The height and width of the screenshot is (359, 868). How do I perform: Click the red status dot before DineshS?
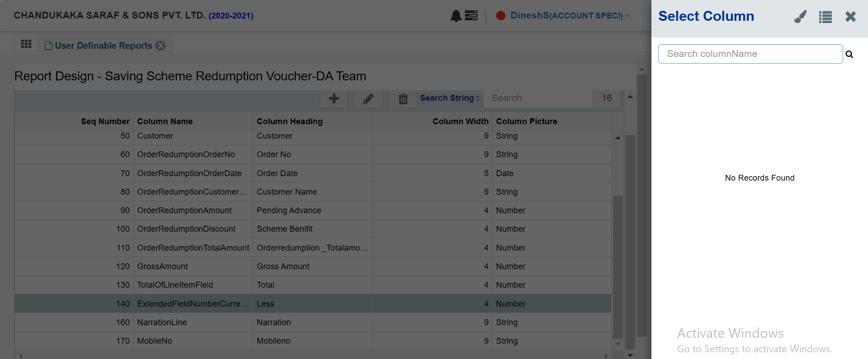click(500, 15)
